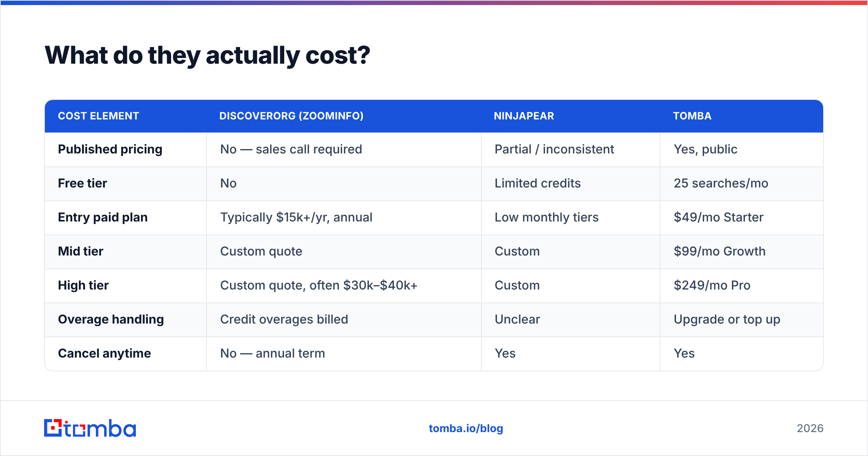Click the 'Entry paid plan' row label
Image resolution: width=868 pixels, height=456 pixels.
[x=103, y=218]
